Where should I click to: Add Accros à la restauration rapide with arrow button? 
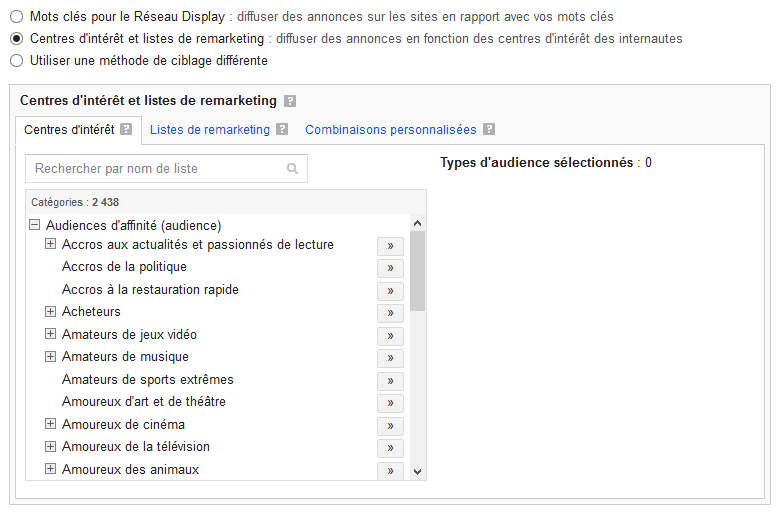click(390, 291)
